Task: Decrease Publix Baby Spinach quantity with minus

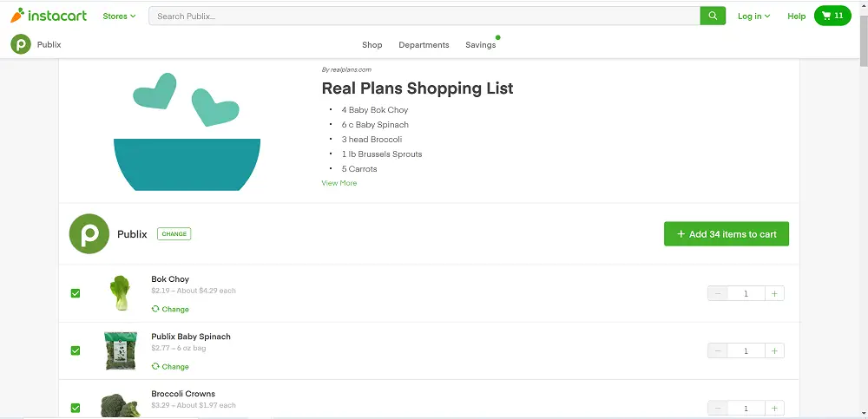Action: 718,351
